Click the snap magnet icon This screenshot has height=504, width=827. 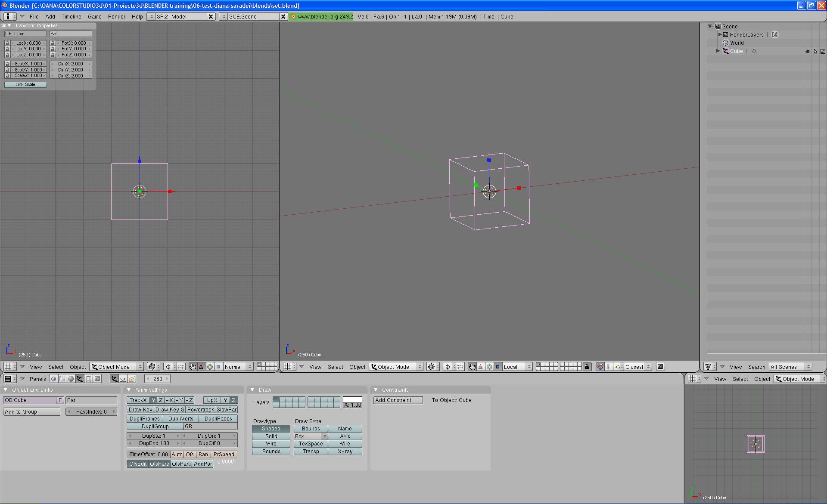600,367
